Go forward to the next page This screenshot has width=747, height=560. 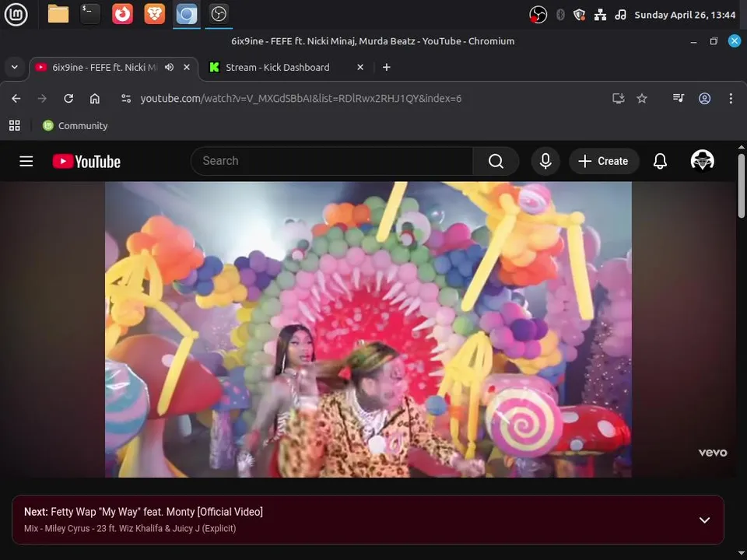42,99
